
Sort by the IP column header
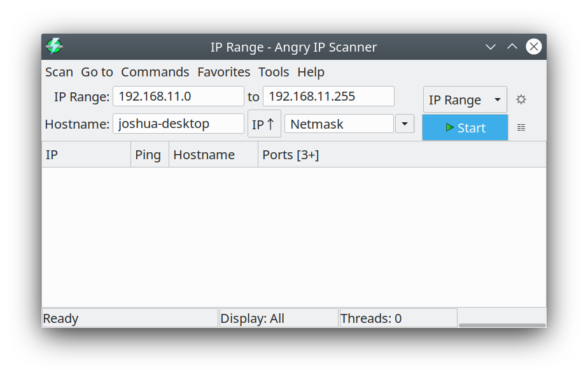tap(87, 155)
